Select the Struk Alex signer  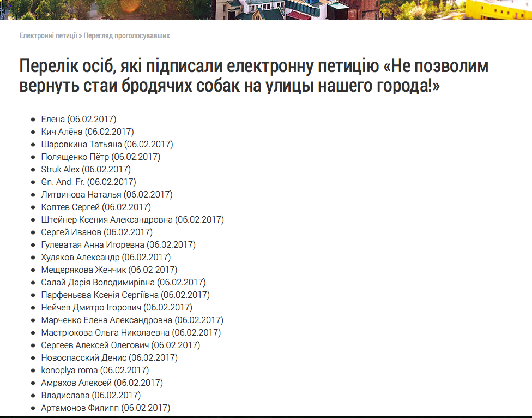coord(86,169)
